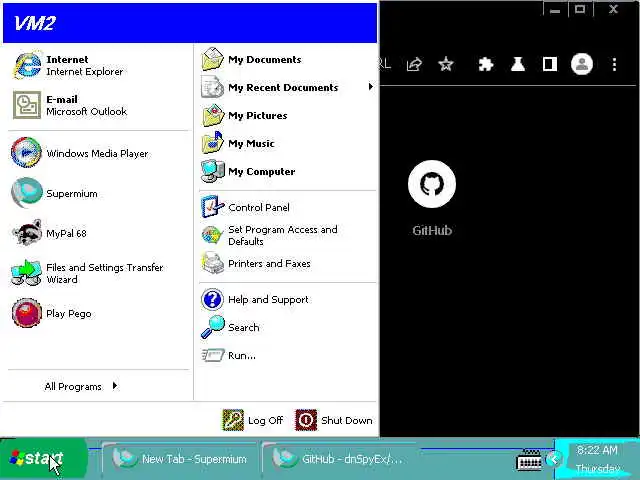Toggle the browser side panel icon
This screenshot has height=480, width=640.
pyautogui.click(x=550, y=64)
